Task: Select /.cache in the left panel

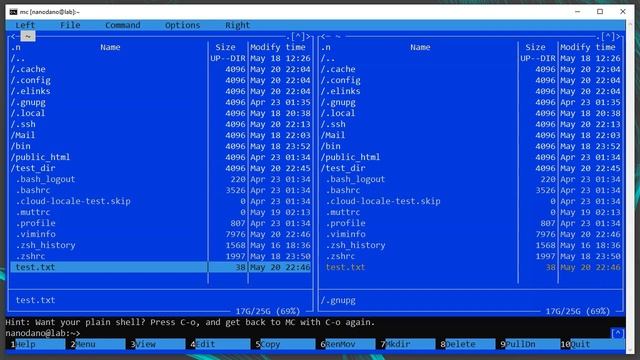Action: (x=160, y=69)
